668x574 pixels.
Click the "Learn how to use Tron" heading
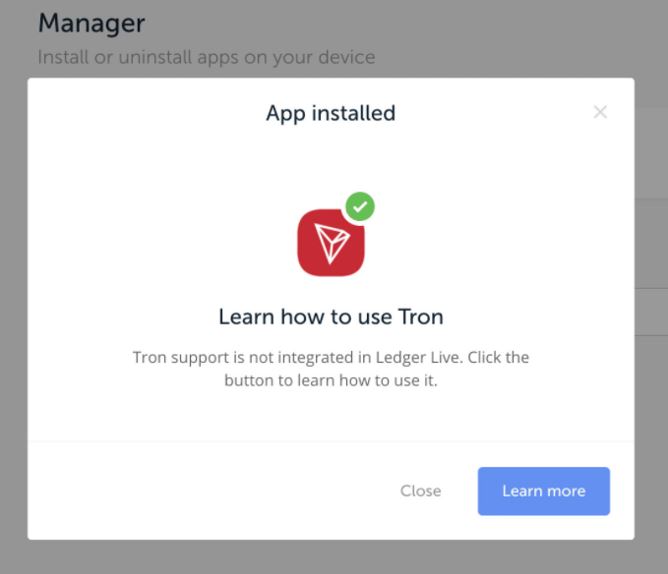330,317
